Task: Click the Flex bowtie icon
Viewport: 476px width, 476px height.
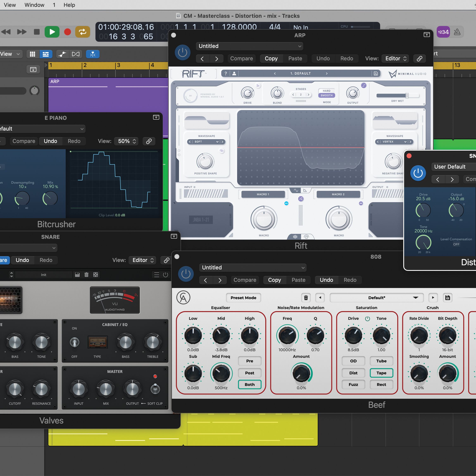Action: (x=76, y=54)
